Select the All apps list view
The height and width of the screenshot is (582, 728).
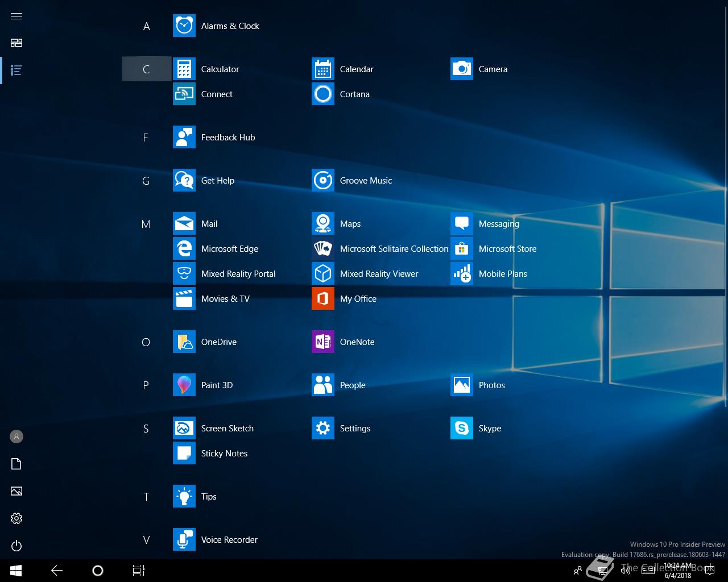click(x=16, y=70)
